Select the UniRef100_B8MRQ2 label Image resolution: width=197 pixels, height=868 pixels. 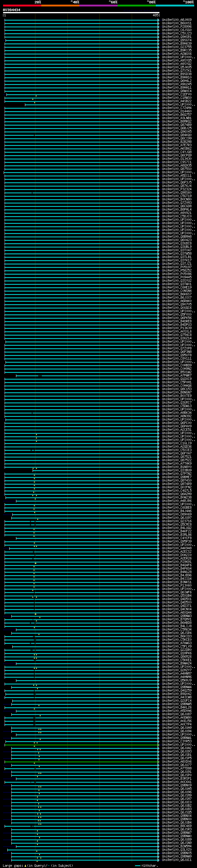[x=177, y=121]
